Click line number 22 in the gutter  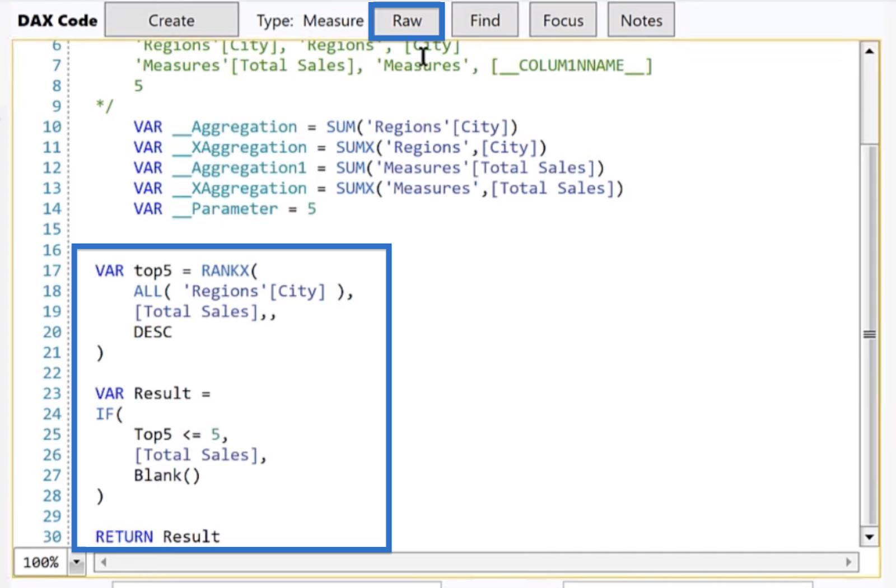click(52, 373)
